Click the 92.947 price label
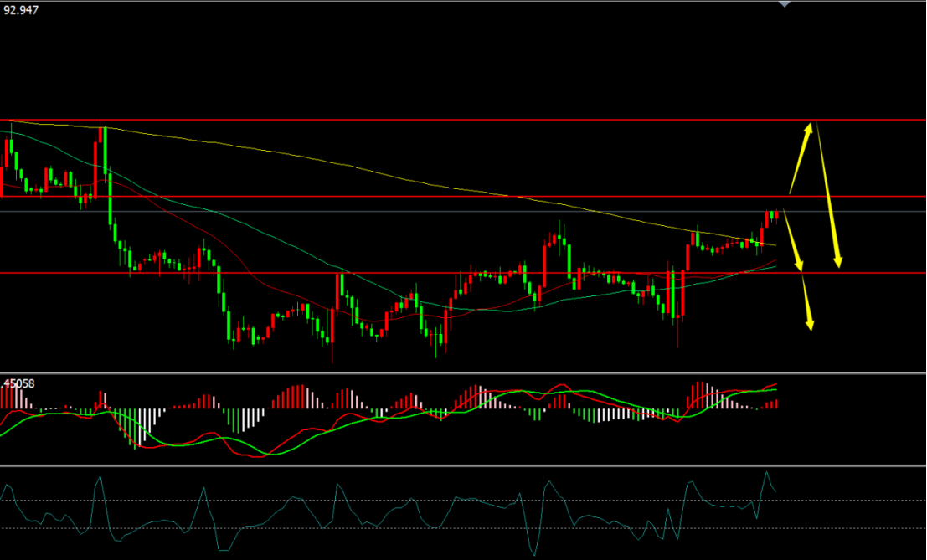This screenshot has height=560, width=927. (21, 10)
